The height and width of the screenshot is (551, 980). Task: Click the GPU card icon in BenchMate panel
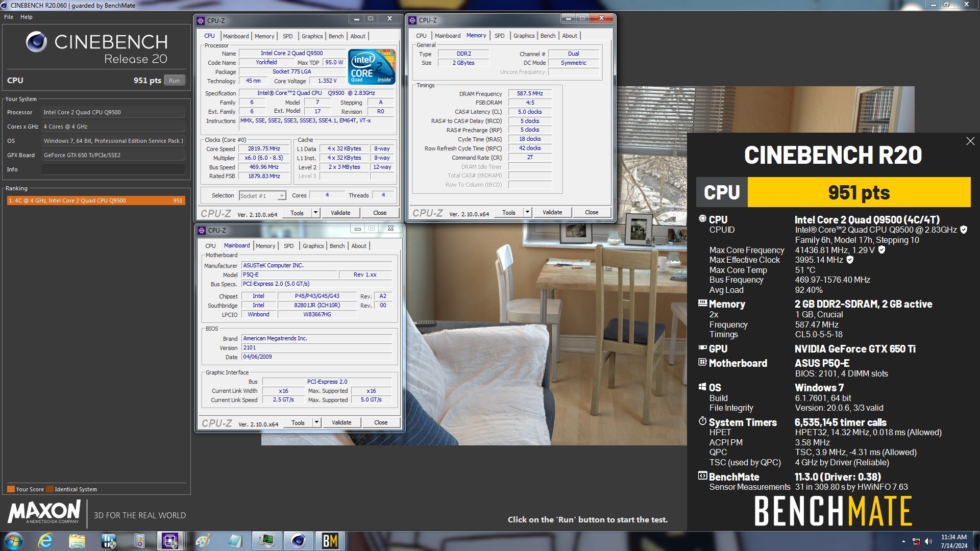pyautogui.click(x=702, y=348)
